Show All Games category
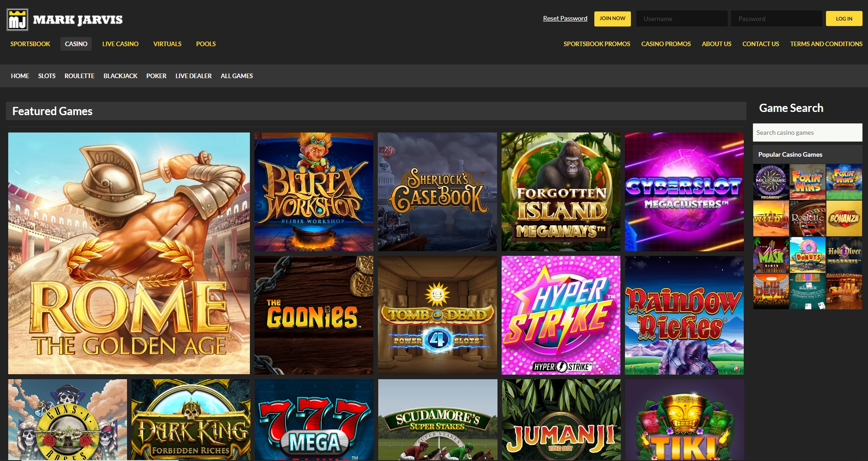The image size is (868, 461). pos(237,76)
